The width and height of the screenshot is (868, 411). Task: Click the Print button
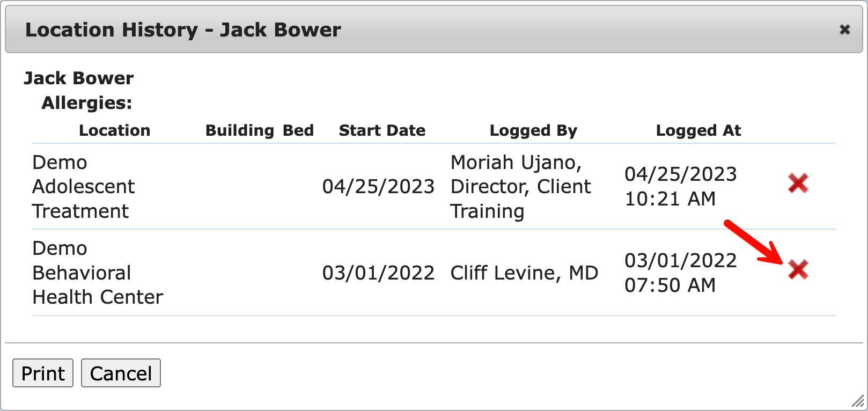coord(43,373)
